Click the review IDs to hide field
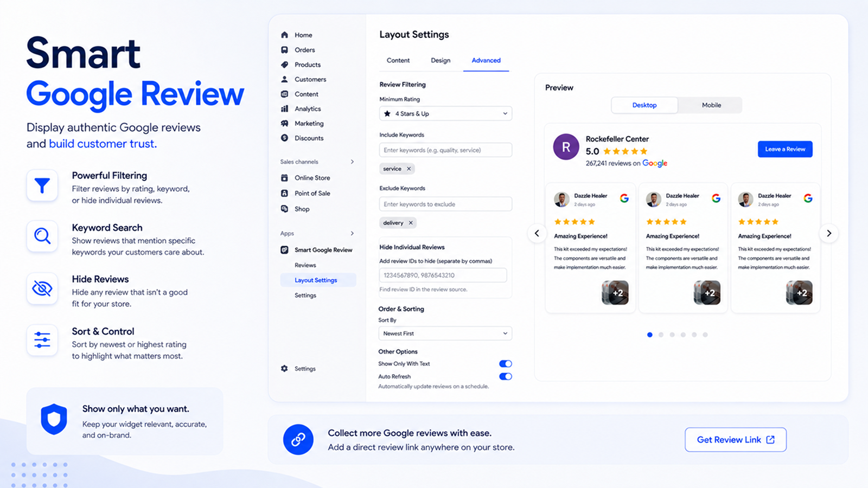This screenshot has height=488, width=868. (443, 275)
